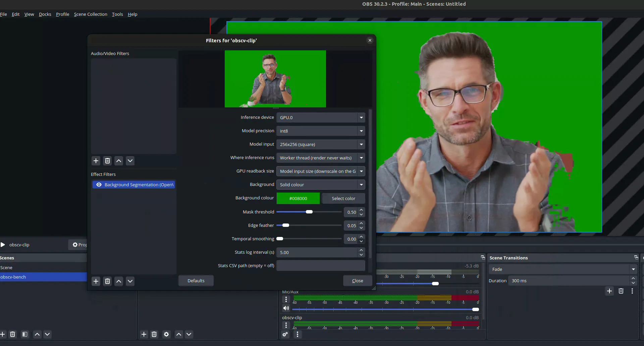This screenshot has height=346, width=644.
Task: Open the obscv-clip audio channel options menu
Action: click(286, 325)
